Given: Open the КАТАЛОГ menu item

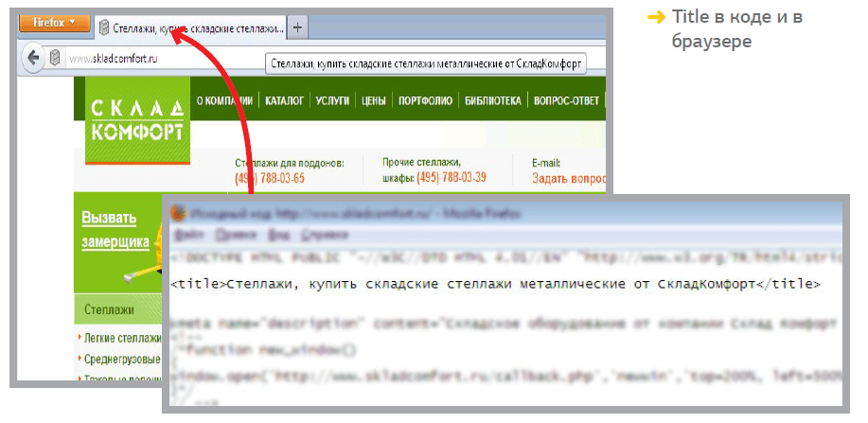Looking at the screenshot, I should coord(285,100).
